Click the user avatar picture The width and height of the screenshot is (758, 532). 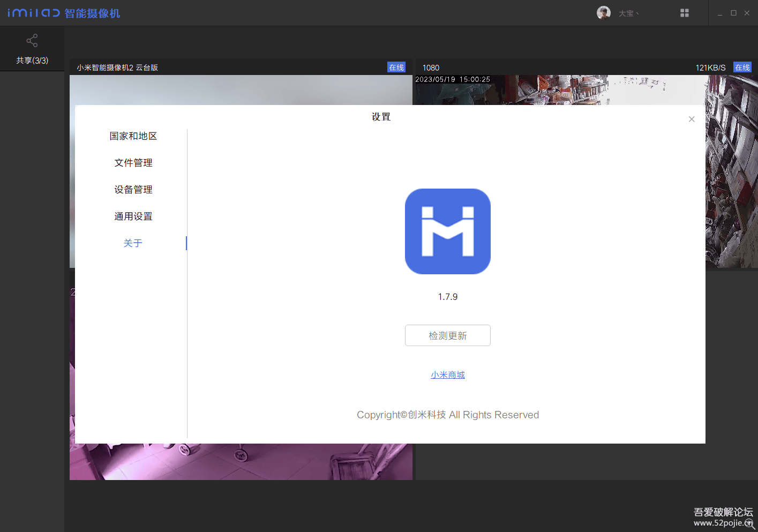tap(603, 12)
